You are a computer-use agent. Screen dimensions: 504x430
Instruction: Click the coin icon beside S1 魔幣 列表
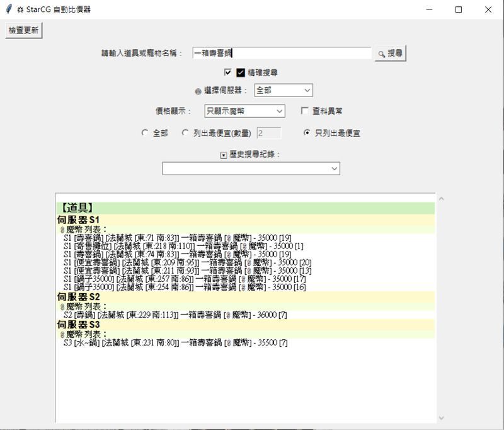pos(62,230)
